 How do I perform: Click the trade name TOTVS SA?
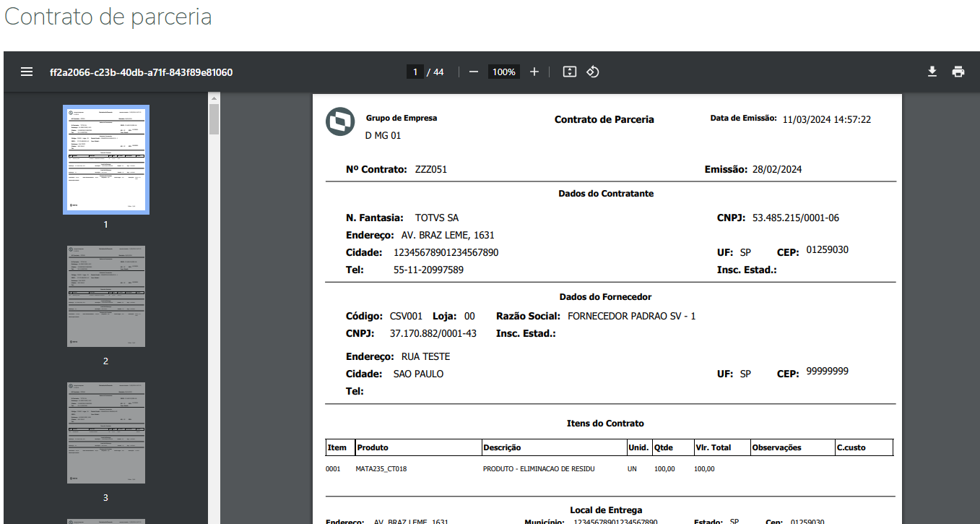tap(437, 218)
